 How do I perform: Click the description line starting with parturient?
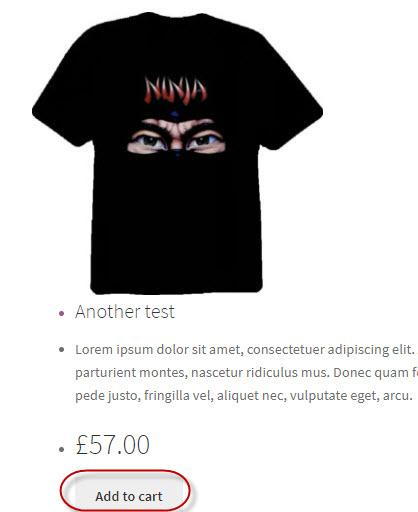(x=246, y=373)
